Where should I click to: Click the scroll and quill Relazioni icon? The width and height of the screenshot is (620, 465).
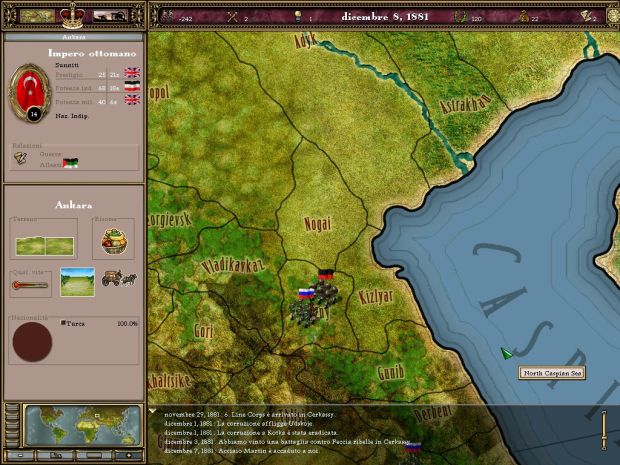(x=21, y=159)
